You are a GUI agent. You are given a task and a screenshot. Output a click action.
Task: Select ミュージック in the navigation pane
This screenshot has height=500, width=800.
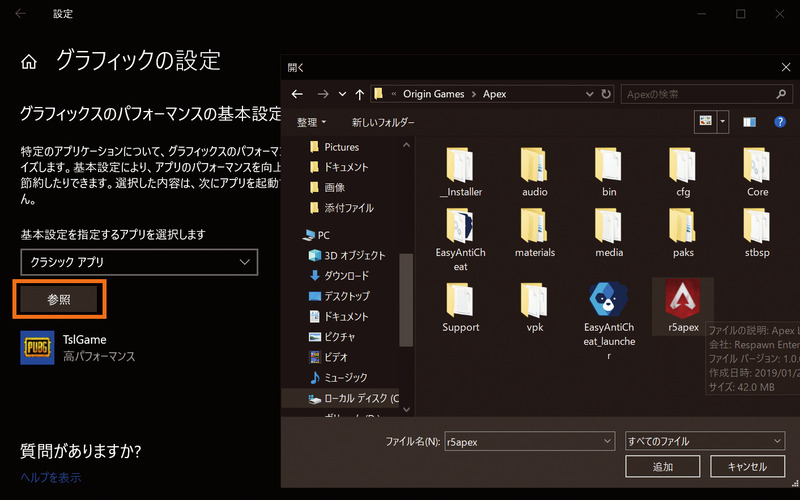click(x=338, y=378)
